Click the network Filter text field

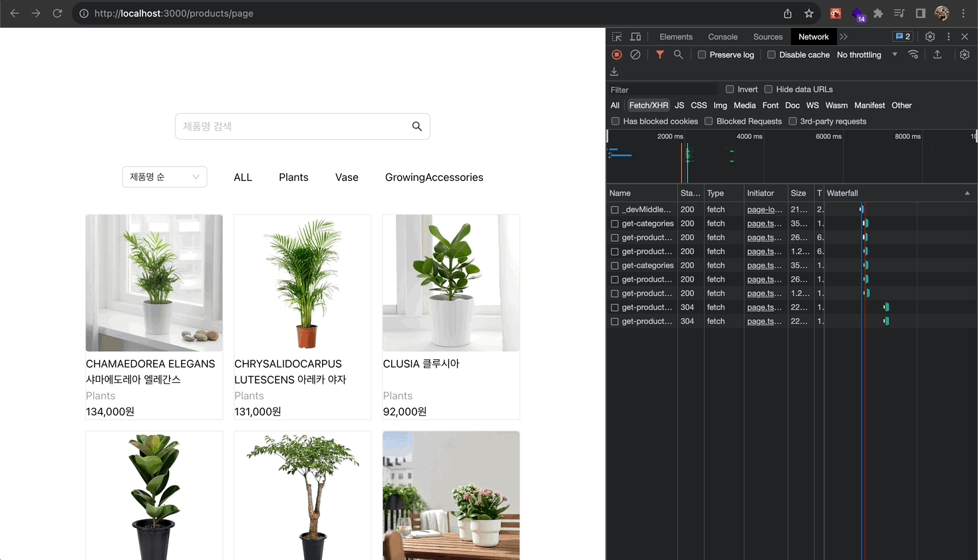click(x=663, y=90)
